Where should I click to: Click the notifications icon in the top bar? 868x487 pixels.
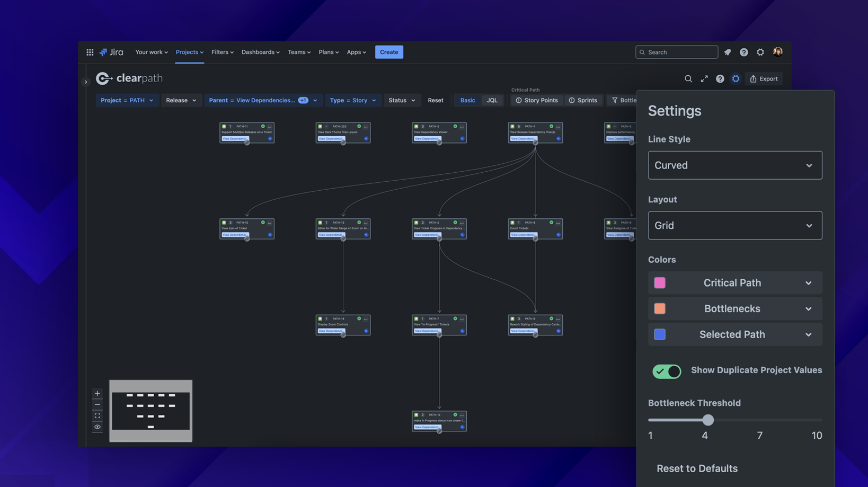(x=727, y=52)
